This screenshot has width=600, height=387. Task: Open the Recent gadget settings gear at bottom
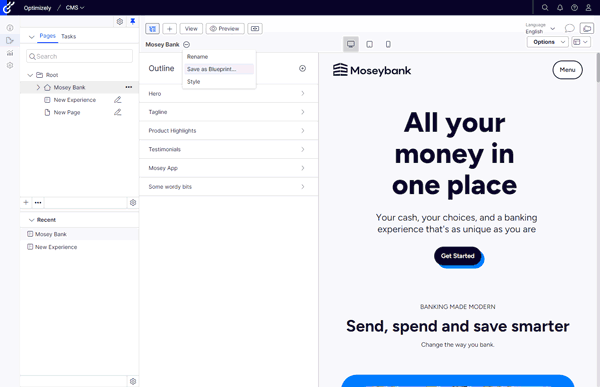point(133,381)
